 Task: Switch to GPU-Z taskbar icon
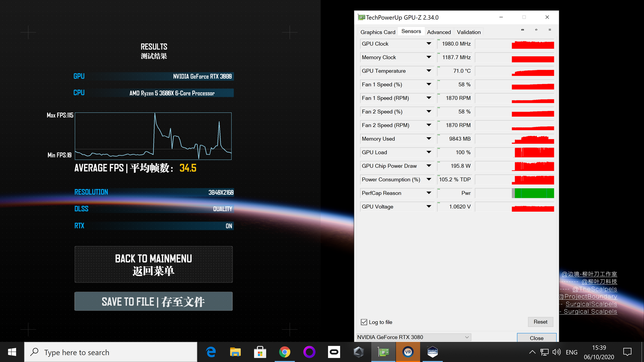click(383, 352)
